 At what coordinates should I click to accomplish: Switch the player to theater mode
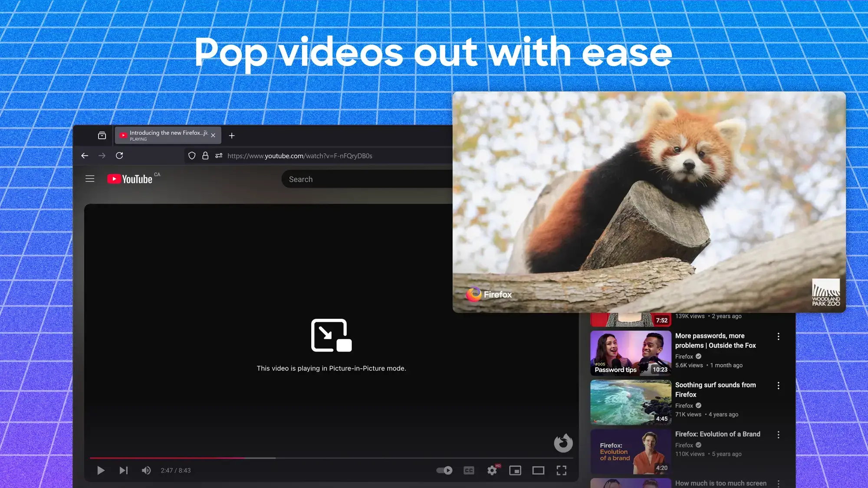(539, 470)
